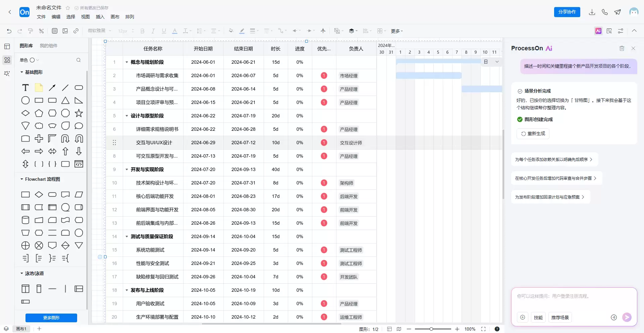Image resolution: width=644 pixels, height=333 pixels.
Task: Collapse the Flowchart 流程图 section
Action: [22, 179]
